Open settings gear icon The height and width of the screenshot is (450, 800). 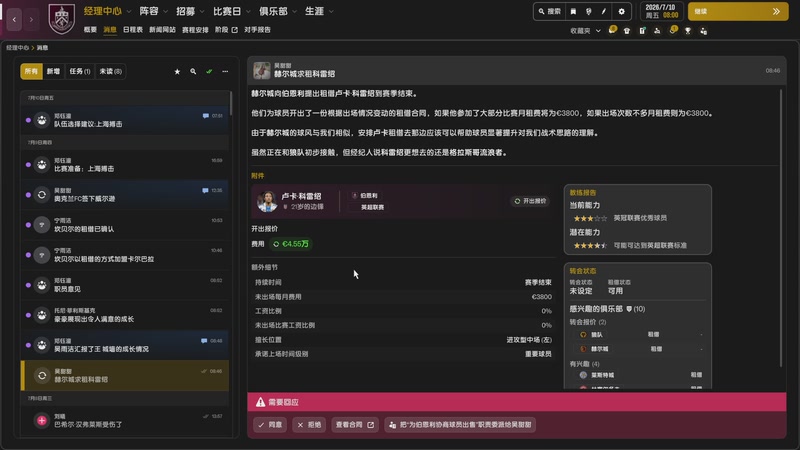(x=621, y=11)
